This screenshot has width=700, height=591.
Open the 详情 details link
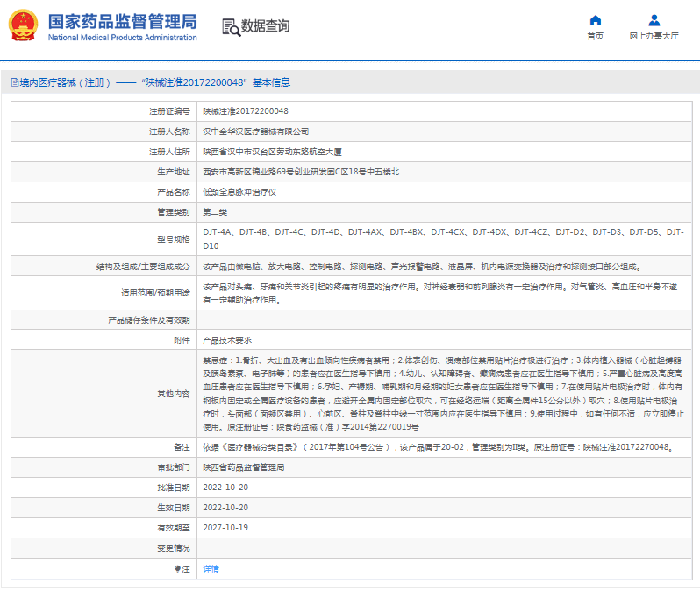click(x=211, y=569)
